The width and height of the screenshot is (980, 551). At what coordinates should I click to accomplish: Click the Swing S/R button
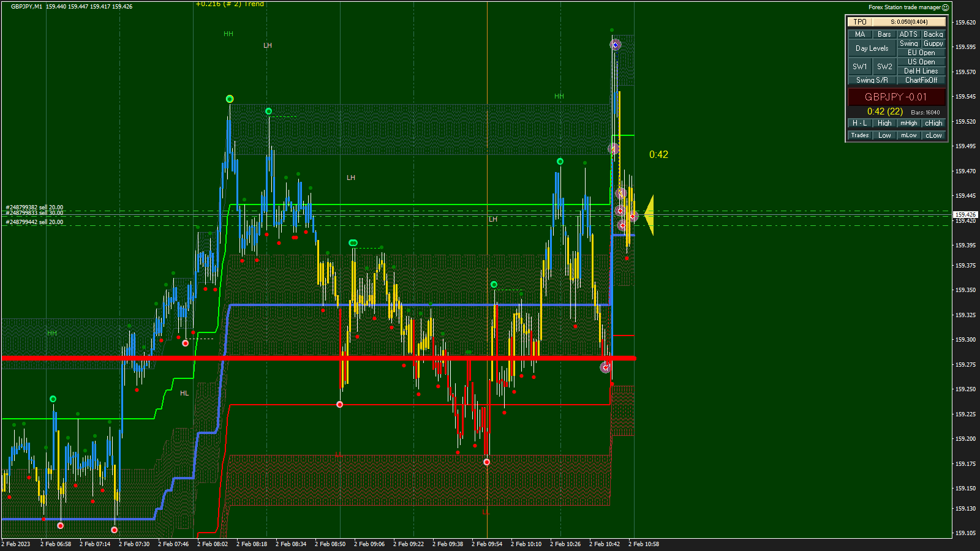click(x=872, y=80)
